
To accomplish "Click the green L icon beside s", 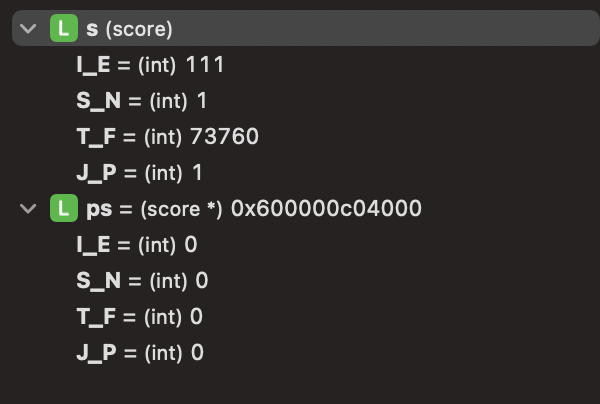I will (x=64, y=28).
